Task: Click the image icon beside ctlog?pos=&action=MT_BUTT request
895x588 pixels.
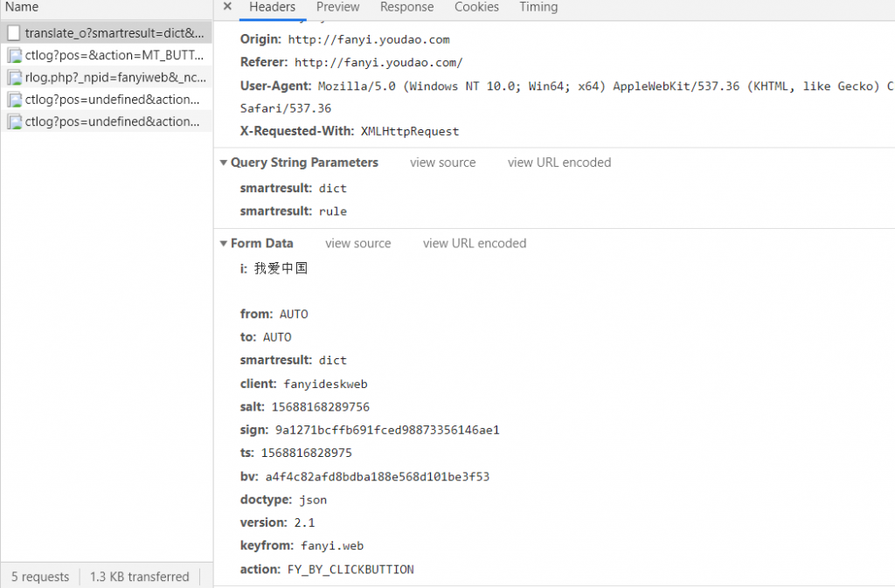Action: coord(14,55)
